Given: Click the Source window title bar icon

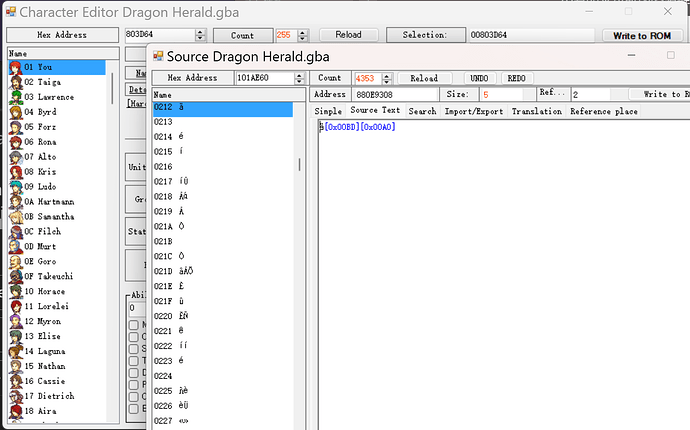Looking at the screenshot, I should tap(159, 56).
